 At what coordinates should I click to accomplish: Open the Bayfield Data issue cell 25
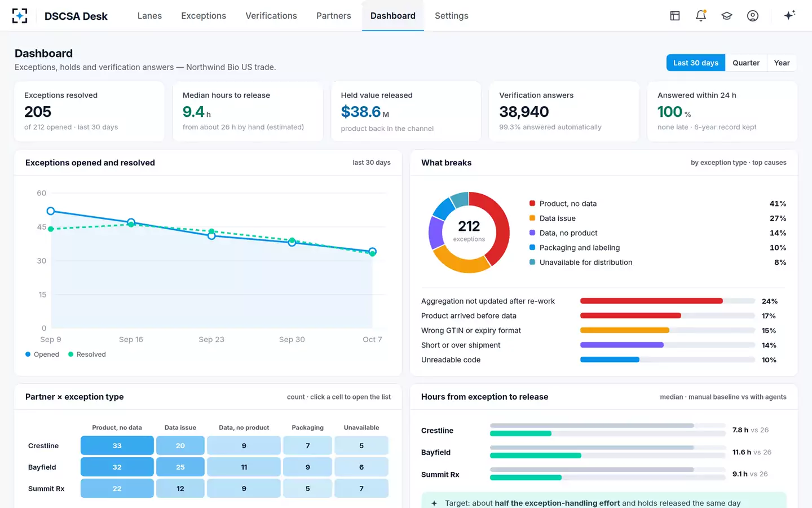pos(180,467)
